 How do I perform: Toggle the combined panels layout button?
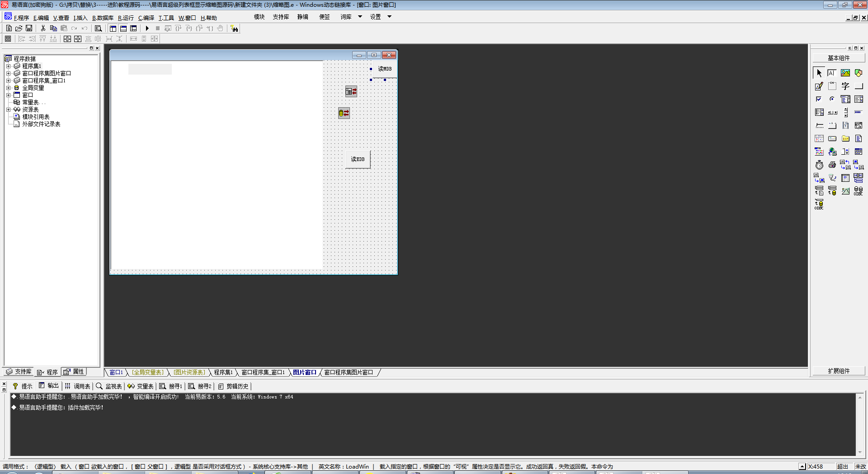click(x=133, y=28)
